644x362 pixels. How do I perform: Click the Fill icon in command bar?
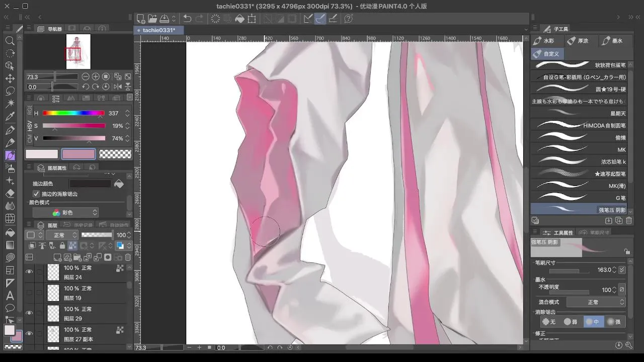click(240, 19)
